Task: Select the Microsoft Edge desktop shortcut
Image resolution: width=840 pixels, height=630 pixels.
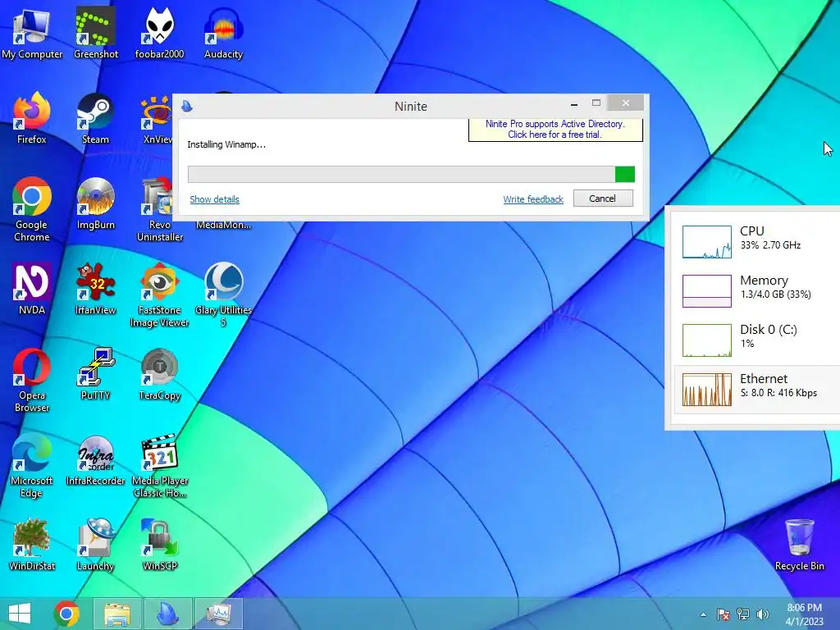Action: pyautogui.click(x=32, y=466)
